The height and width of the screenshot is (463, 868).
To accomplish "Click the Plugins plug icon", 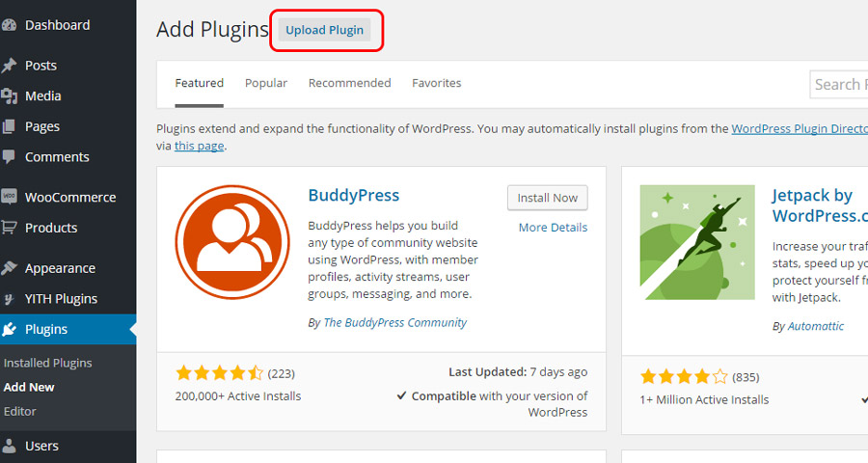I will tap(9, 330).
